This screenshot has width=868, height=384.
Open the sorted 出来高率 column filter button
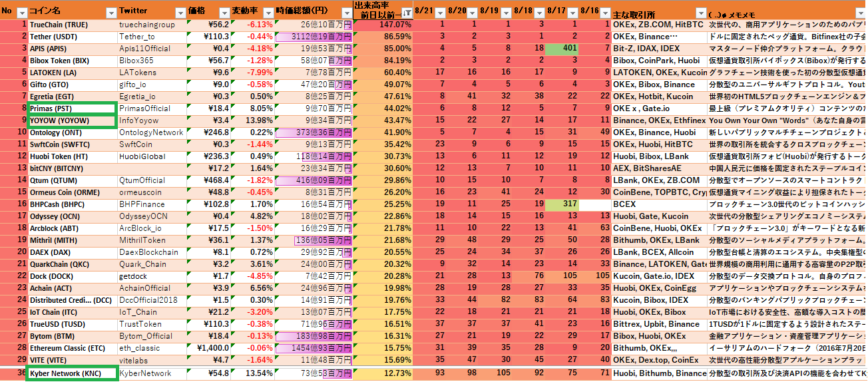(x=405, y=13)
